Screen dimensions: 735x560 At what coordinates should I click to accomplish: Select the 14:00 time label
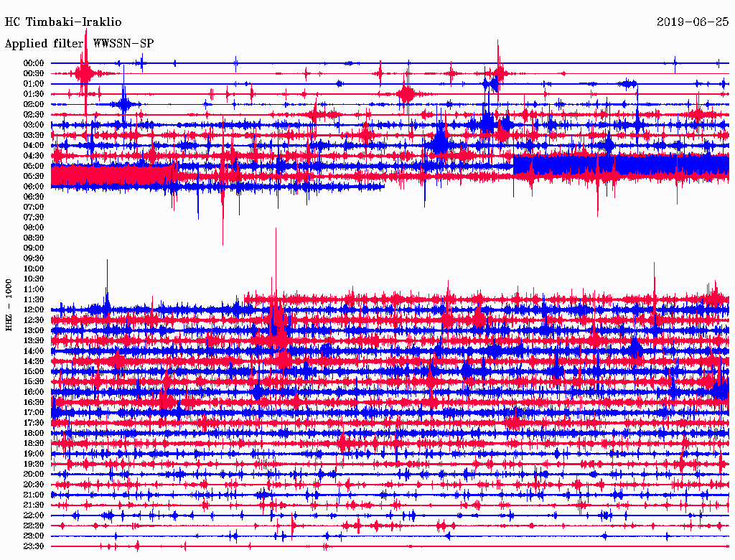[x=34, y=351]
